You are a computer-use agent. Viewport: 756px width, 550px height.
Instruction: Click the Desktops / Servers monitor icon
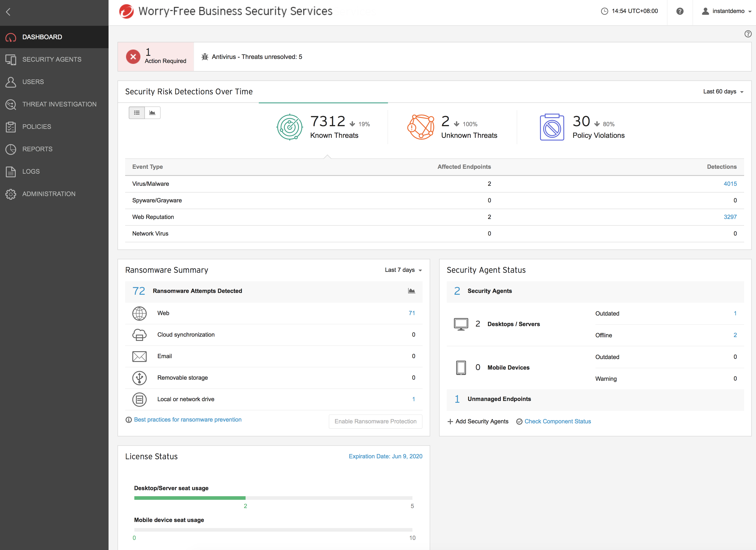coord(461,324)
